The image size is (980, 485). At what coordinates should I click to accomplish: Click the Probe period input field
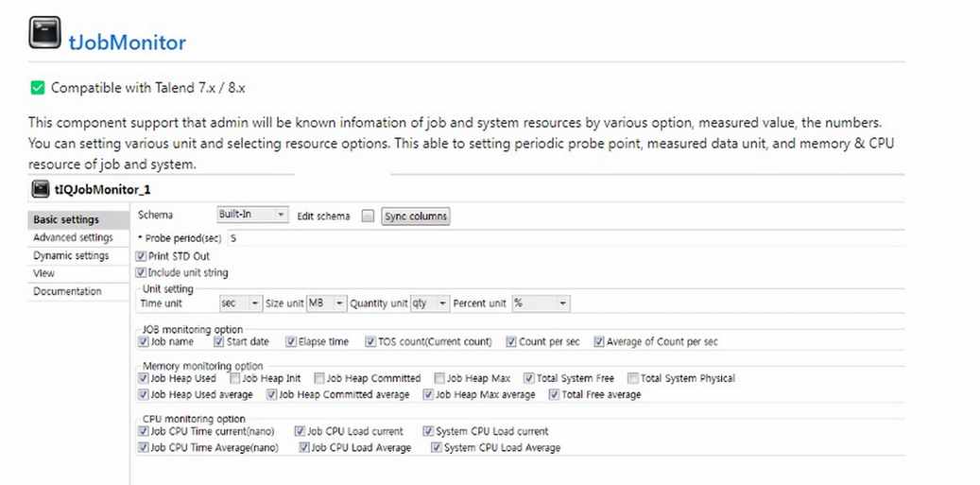tap(566, 238)
